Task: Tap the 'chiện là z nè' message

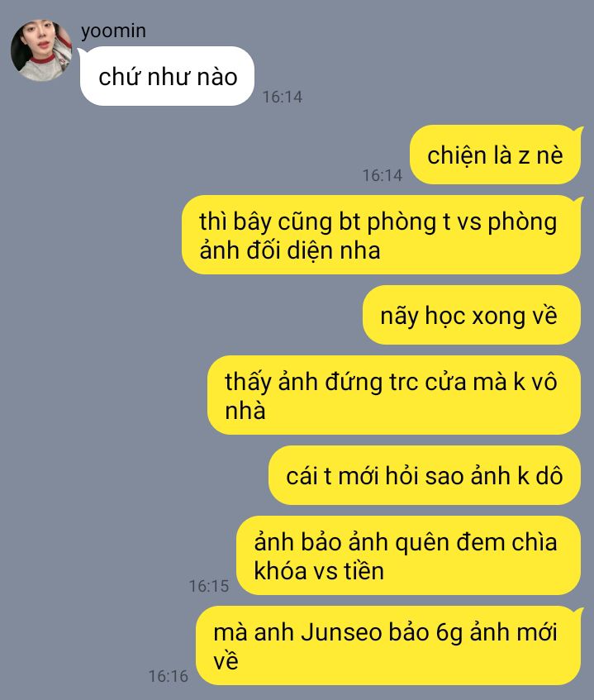Action: 496,155
